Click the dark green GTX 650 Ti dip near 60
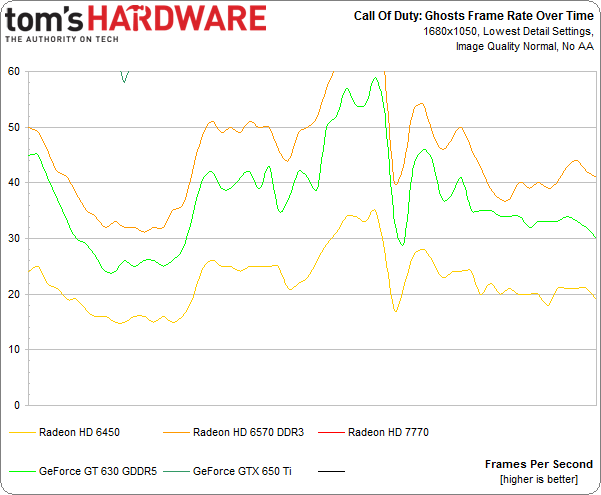Viewport: 601px width, 495px height. tap(124, 77)
